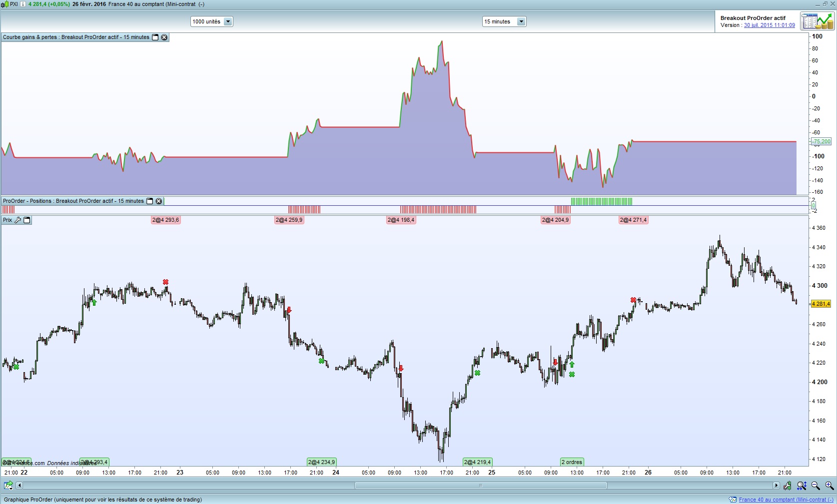The image size is (837, 504).
Task: Click the 2@4 271,4 order label
Action: pos(633,220)
